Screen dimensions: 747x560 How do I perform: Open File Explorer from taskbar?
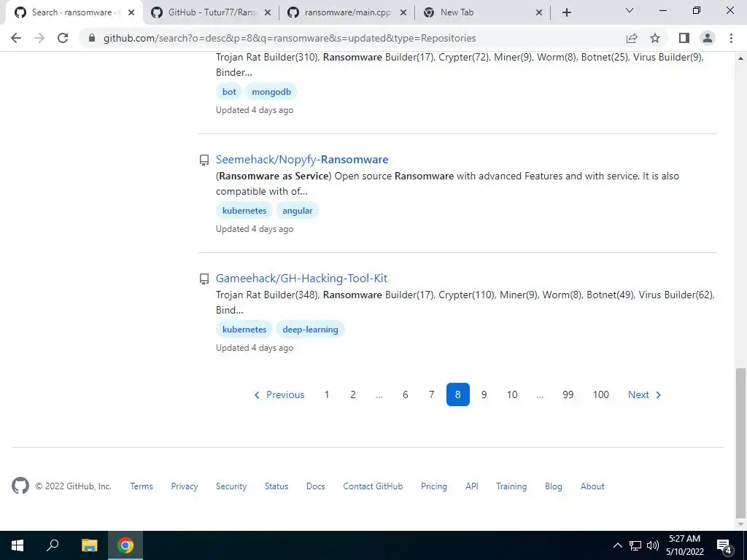coord(89,545)
